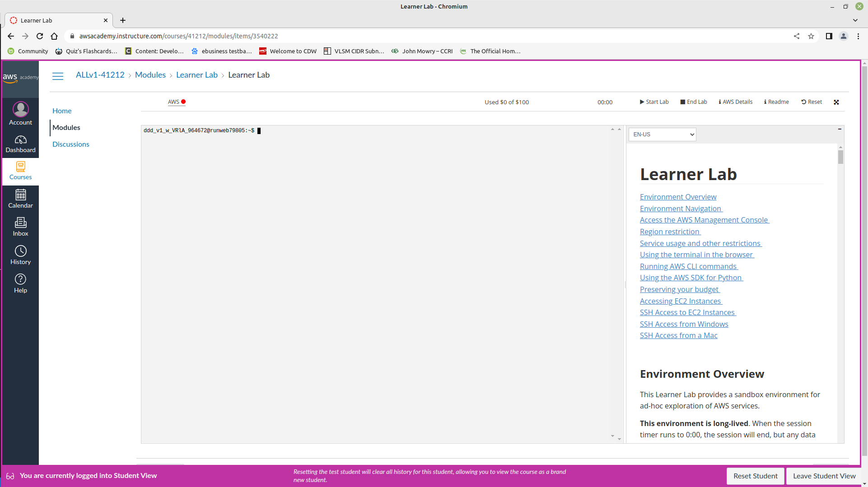Image resolution: width=868 pixels, height=487 pixels.
Task: Open the Discussions section
Action: pyautogui.click(x=70, y=144)
